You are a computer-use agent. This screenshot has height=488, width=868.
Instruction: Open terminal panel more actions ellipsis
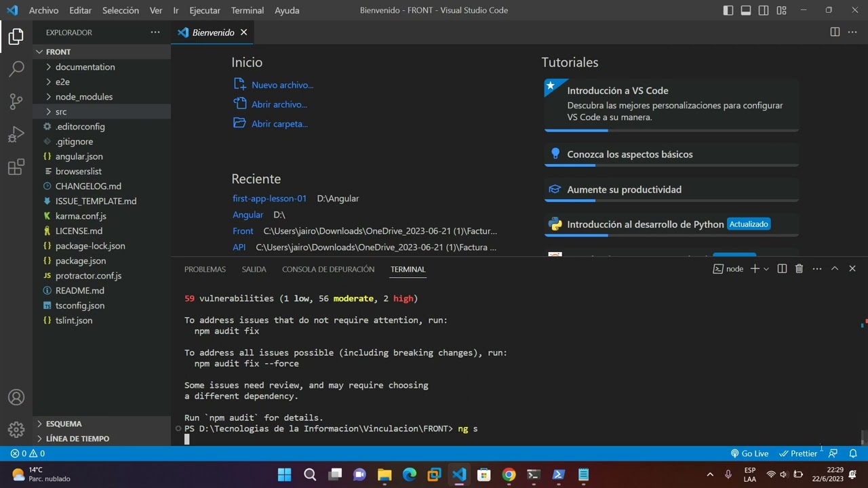(x=817, y=269)
